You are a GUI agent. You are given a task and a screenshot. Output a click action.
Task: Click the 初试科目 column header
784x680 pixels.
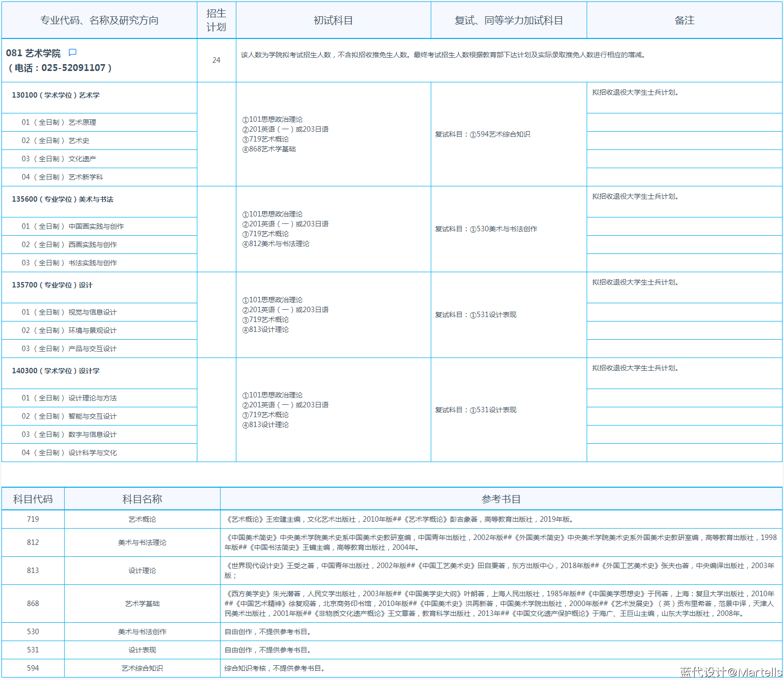[333, 20]
